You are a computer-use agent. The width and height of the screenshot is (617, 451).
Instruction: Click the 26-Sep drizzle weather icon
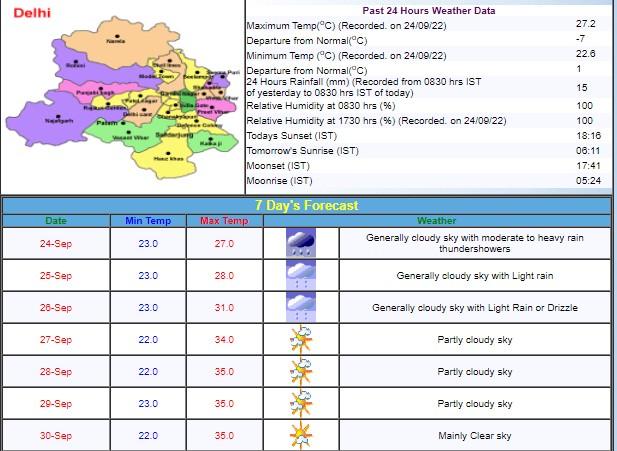(x=298, y=307)
